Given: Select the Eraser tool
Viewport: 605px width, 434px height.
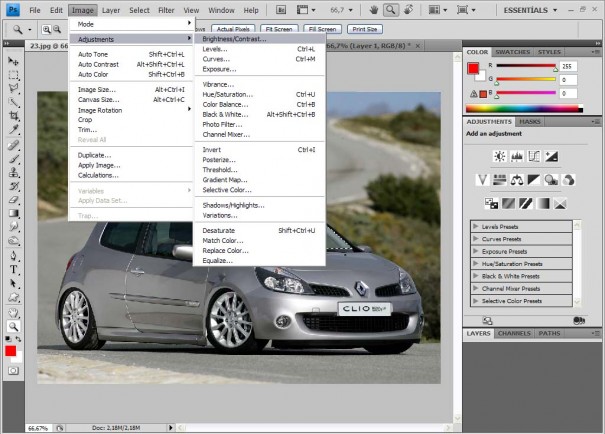Looking at the screenshot, I should (14, 200).
